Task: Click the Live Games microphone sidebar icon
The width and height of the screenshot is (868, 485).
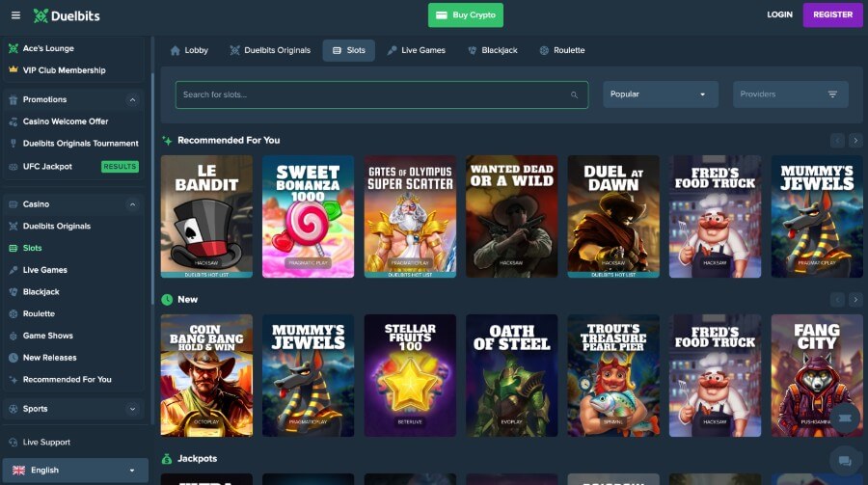Action: [x=14, y=270]
